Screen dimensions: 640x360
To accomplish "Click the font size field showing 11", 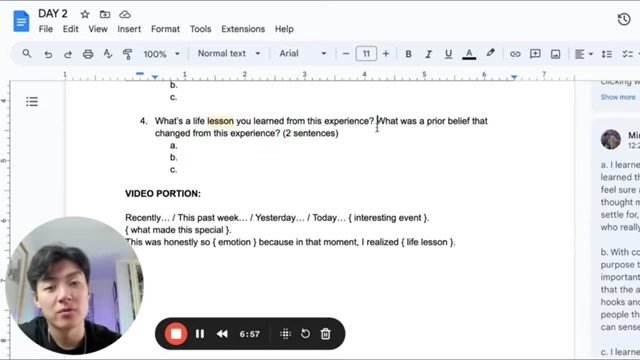I will click(366, 53).
